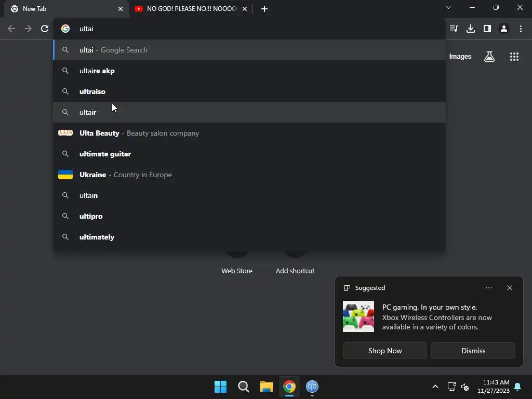Screen dimensions: 532x399
Task: Click the Google icon in the address bar
Action: pos(65,29)
